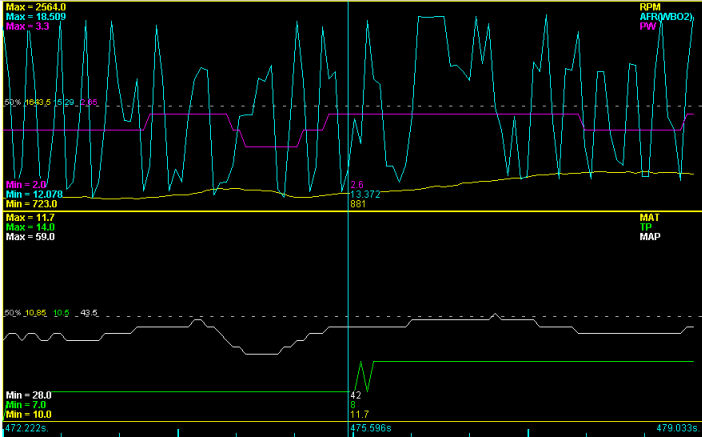This screenshot has height=437, width=702.
Task: Click the Max = 2564.0 RPM value
Action: click(35, 7)
